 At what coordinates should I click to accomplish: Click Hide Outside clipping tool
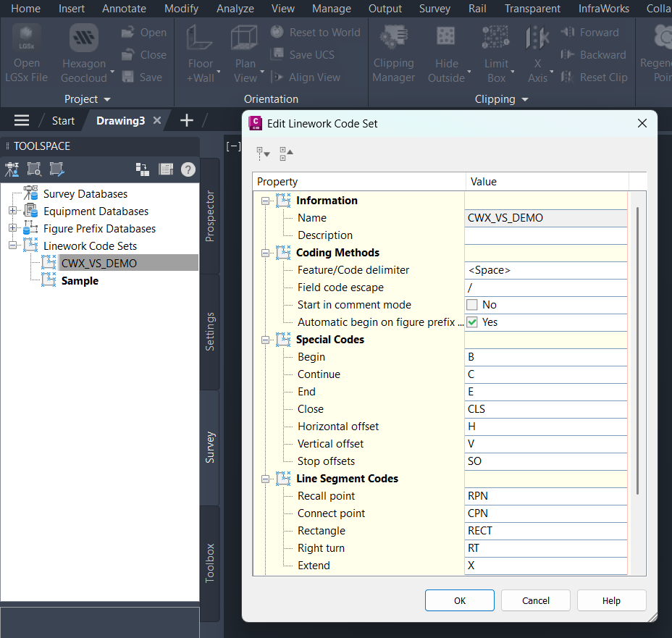click(446, 54)
